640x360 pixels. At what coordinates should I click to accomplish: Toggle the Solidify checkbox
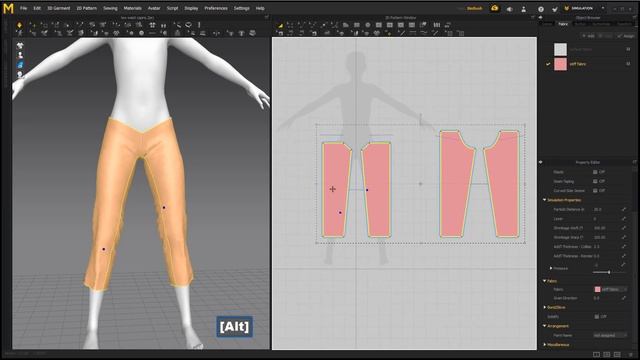coord(597,316)
